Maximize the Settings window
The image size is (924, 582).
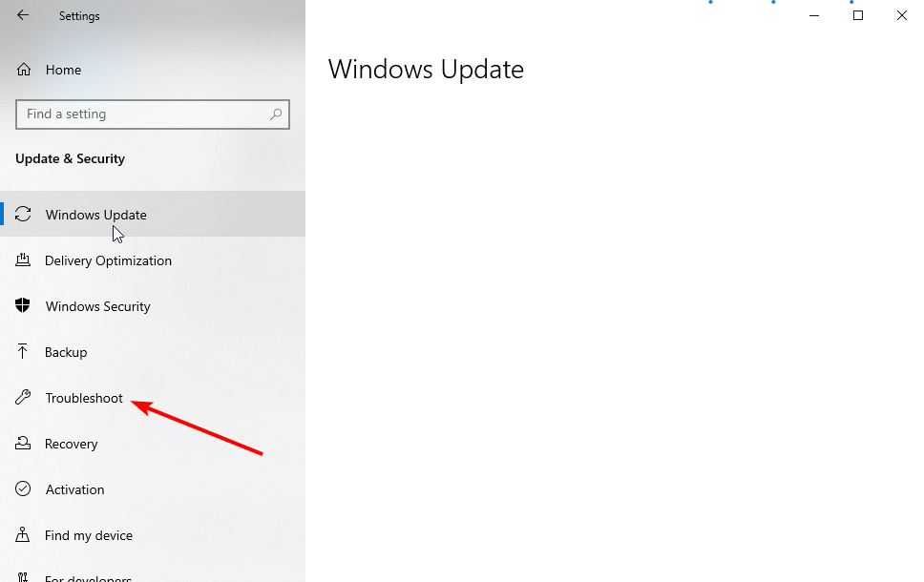pyautogui.click(x=858, y=15)
